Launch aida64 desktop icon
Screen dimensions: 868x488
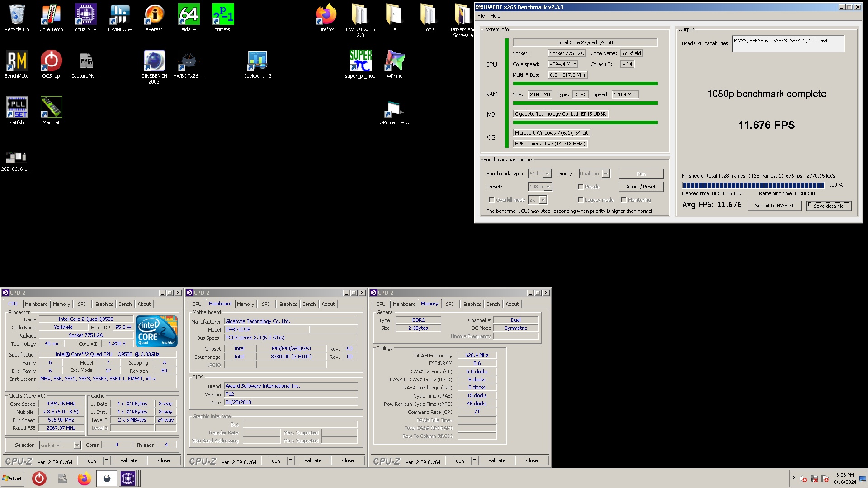[189, 18]
